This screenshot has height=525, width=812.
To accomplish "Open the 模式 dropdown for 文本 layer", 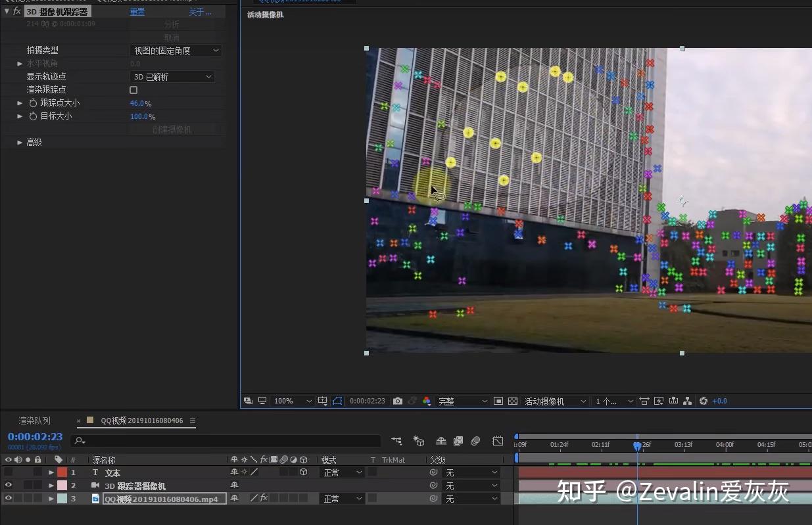I will 342,472.
